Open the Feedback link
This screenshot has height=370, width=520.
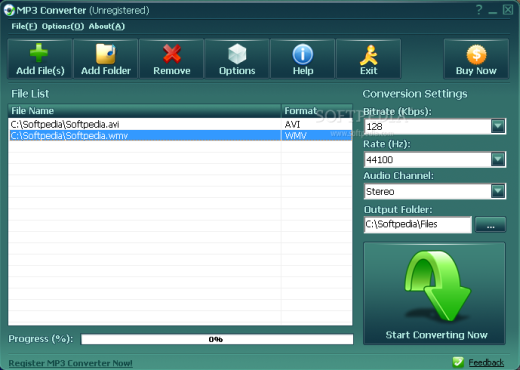pyautogui.click(x=486, y=362)
